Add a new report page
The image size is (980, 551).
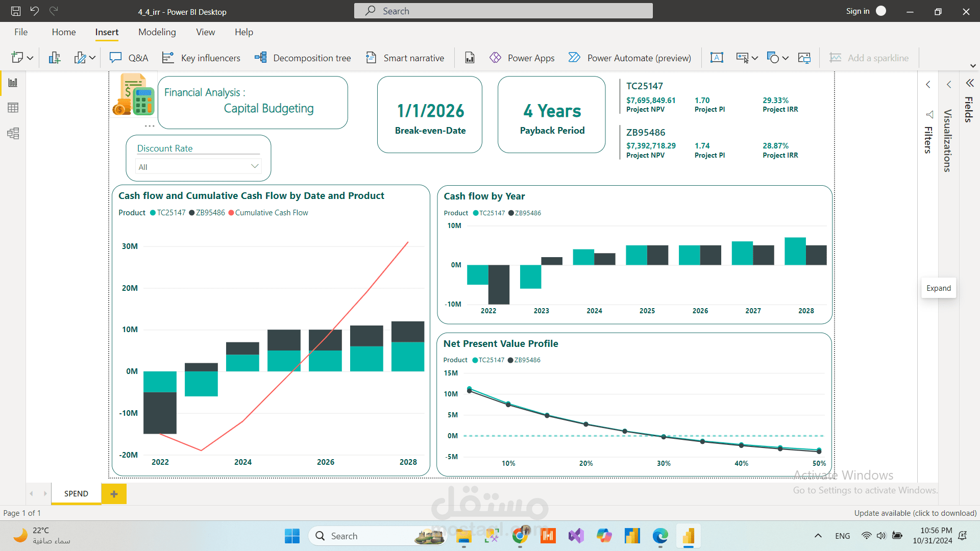114,494
